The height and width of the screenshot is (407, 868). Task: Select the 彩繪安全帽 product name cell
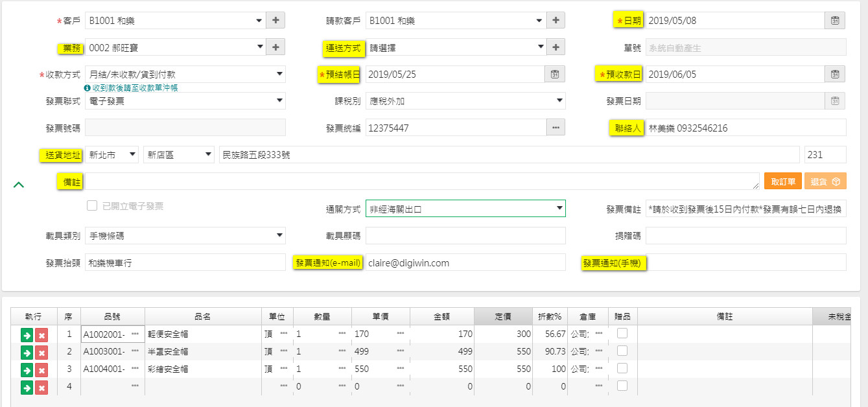203,369
